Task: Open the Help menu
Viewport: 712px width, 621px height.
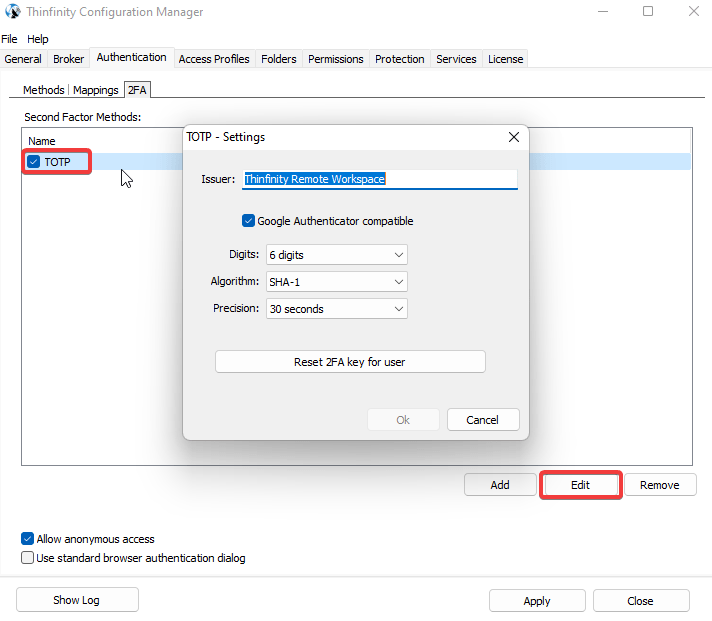Action: click(38, 39)
